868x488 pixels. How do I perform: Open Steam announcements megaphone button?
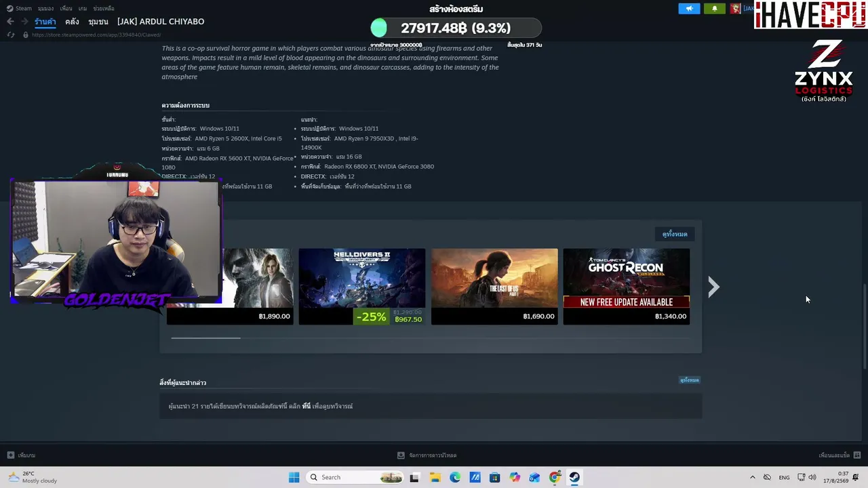coord(689,8)
